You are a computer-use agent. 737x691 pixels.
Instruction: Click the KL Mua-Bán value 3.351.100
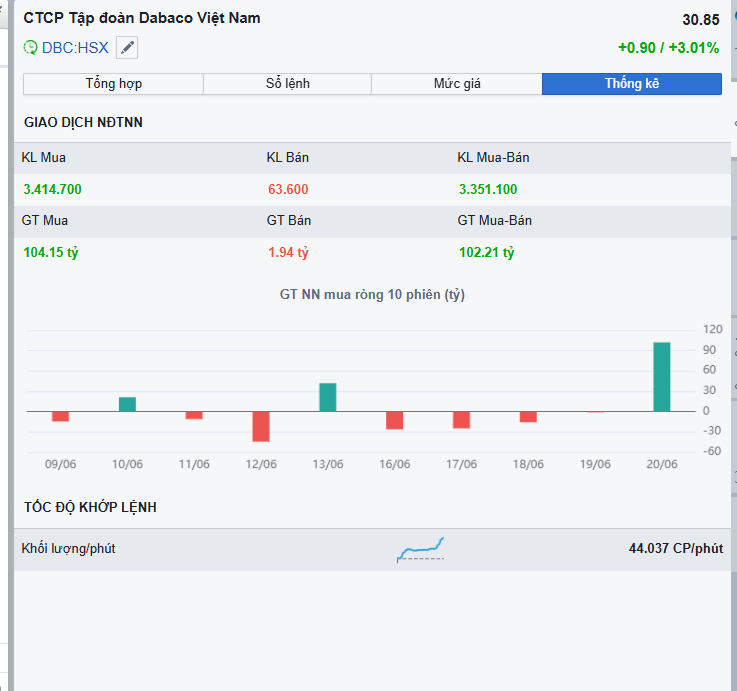[488, 189]
